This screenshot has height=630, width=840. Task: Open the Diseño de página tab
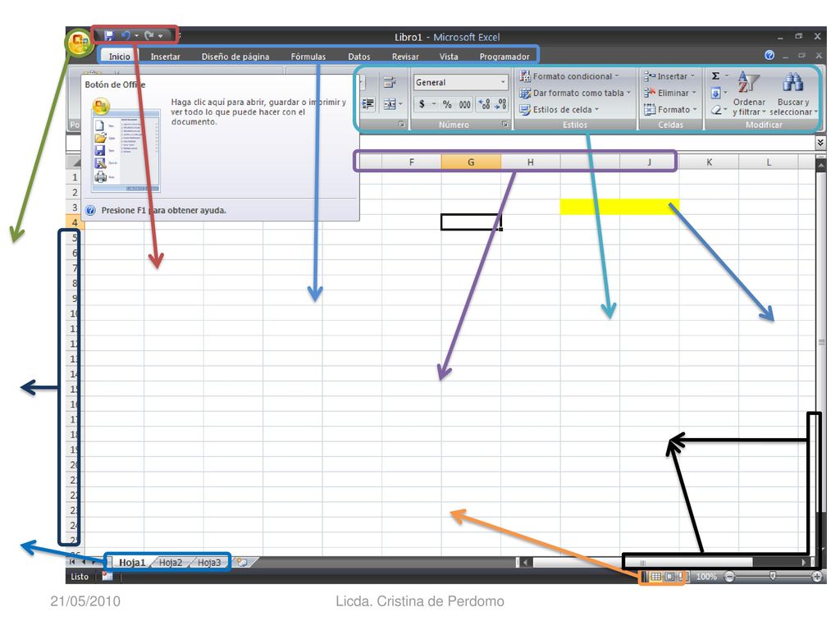[x=235, y=57]
